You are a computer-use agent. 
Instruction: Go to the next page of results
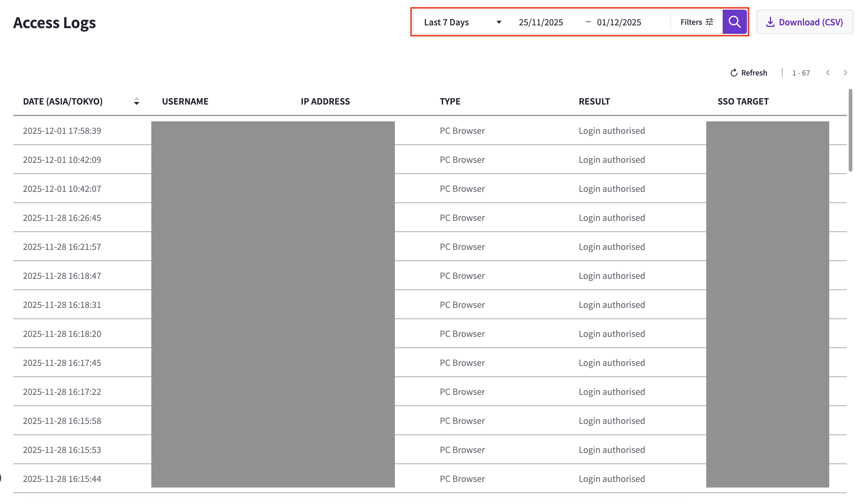[845, 73]
